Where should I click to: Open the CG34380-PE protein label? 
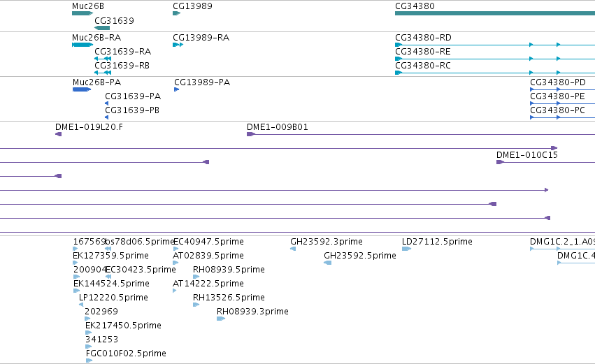click(x=557, y=96)
